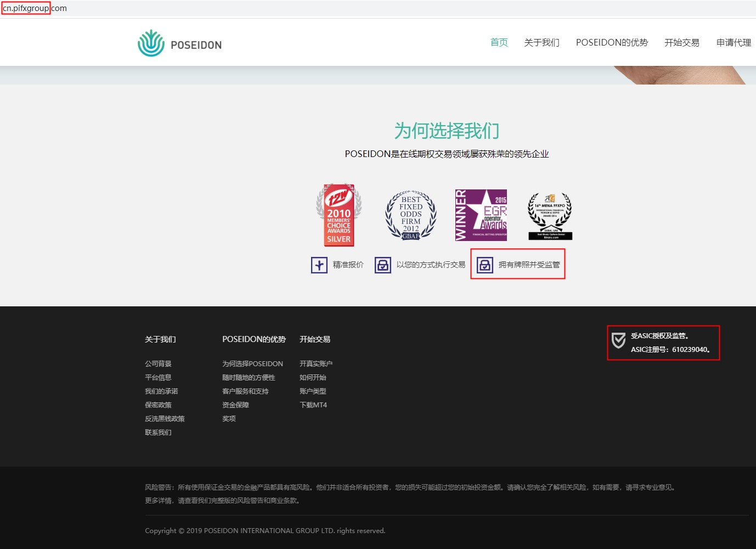Click the POSEIDON wordmark in the header
756x549 pixels.
point(196,45)
